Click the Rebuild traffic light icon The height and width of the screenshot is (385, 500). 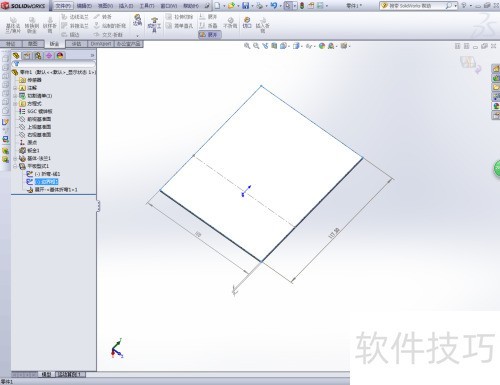(302, 6)
